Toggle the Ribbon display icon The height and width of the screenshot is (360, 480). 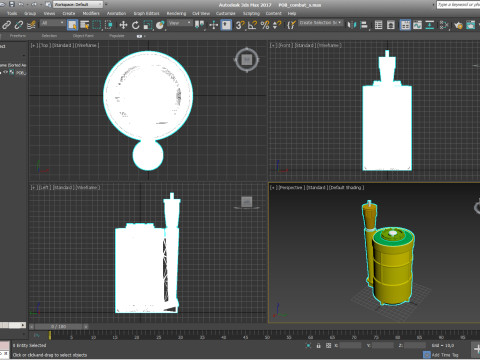405,25
